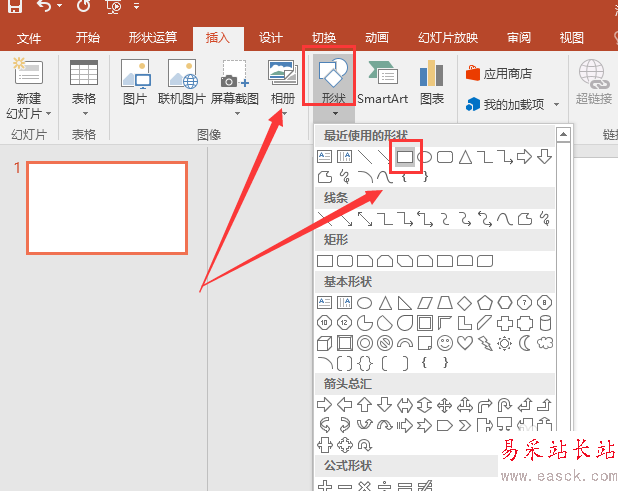Insert a 图片 from file
The width and height of the screenshot is (618, 491).
[x=135, y=82]
